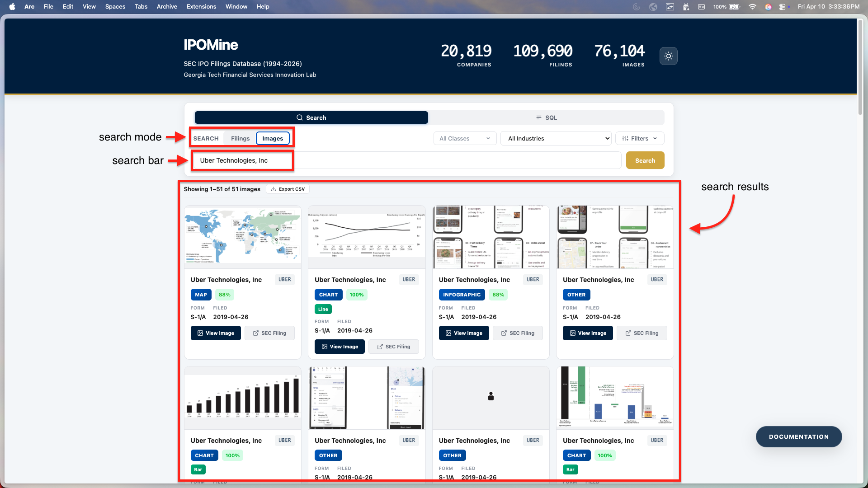
Task: Click the search bar containing Uber Technologies, Inc
Action: coord(407,160)
